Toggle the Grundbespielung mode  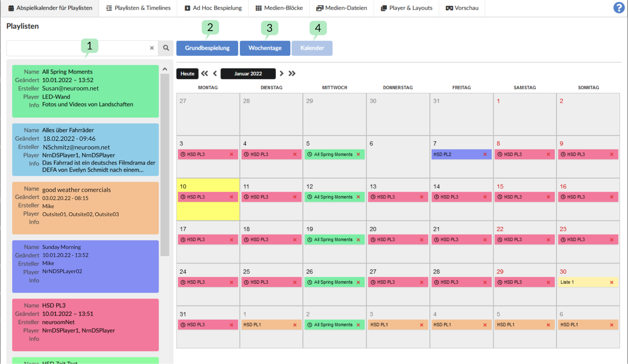(207, 48)
